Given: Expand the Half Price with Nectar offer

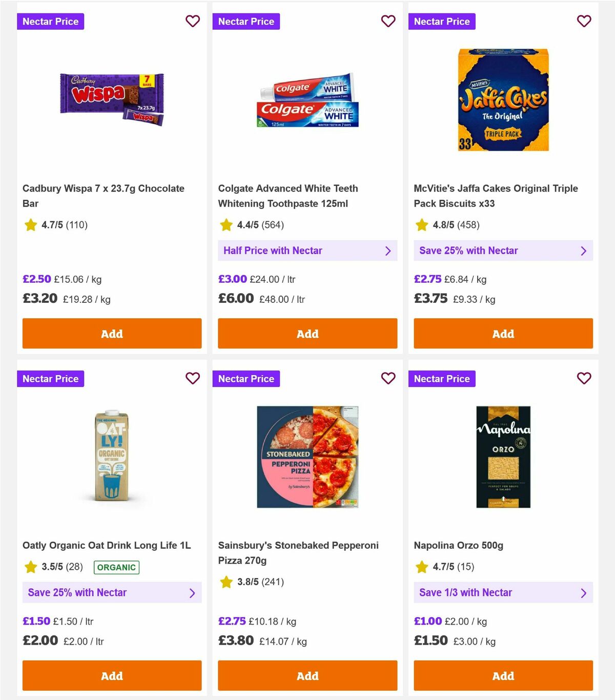Looking at the screenshot, I should tap(307, 251).
